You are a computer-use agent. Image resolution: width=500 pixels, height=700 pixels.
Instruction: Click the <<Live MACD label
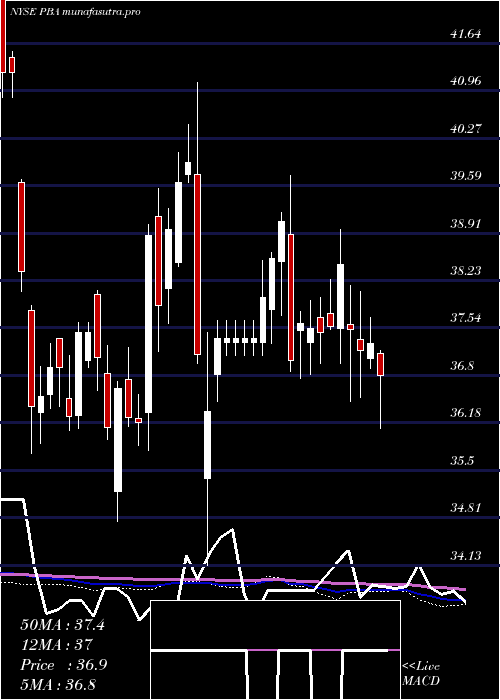coord(421,674)
